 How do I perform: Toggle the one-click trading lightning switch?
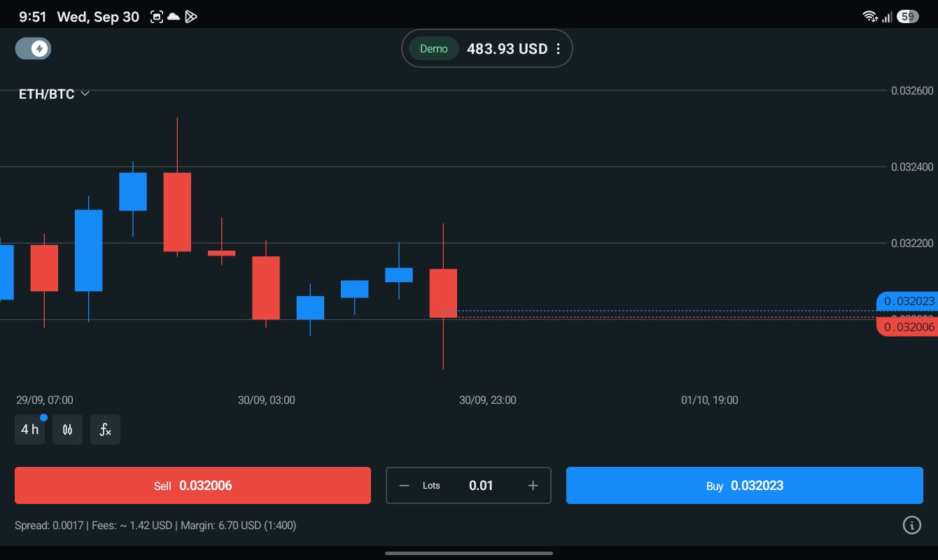[33, 48]
